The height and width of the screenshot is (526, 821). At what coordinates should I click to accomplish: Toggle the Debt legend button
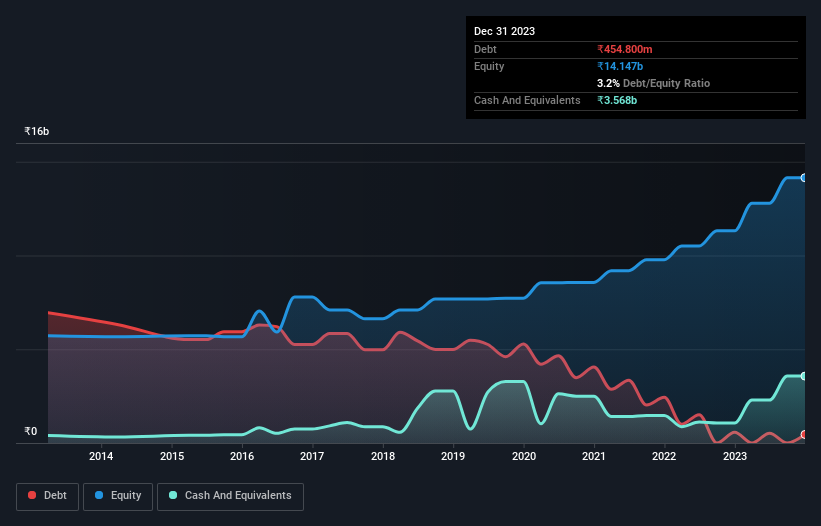pos(48,496)
